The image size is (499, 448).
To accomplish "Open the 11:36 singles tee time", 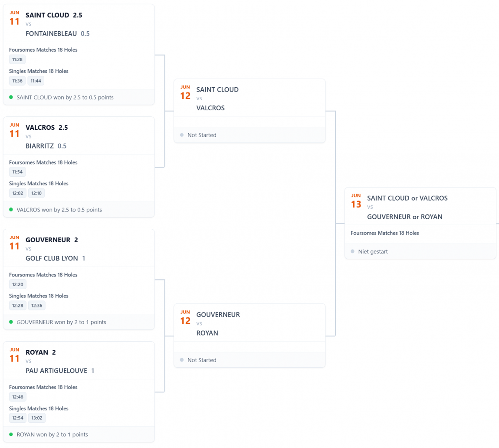I will point(17,81).
